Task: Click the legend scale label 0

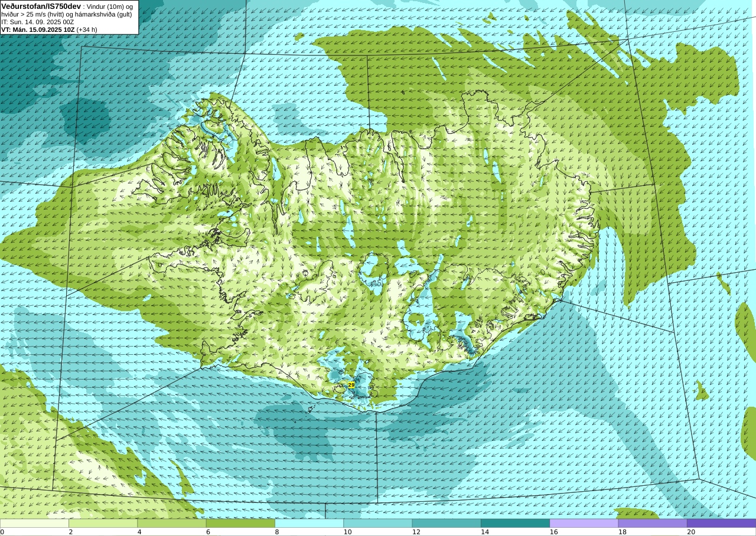Action: point(2,532)
